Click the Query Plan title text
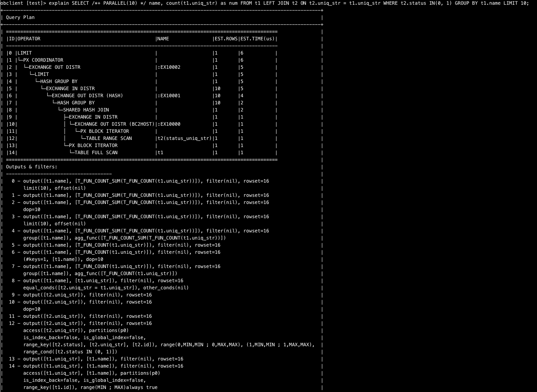The height and width of the screenshot is (392, 537). [x=20, y=17]
